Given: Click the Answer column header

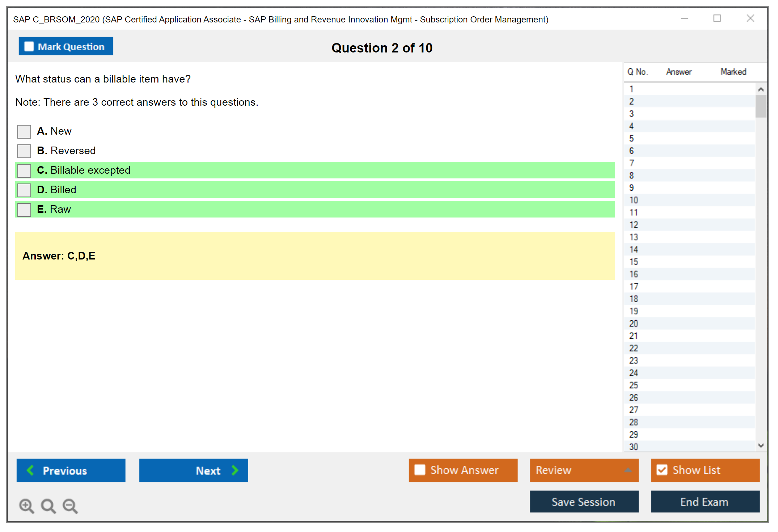Looking at the screenshot, I should pyautogui.click(x=678, y=72).
